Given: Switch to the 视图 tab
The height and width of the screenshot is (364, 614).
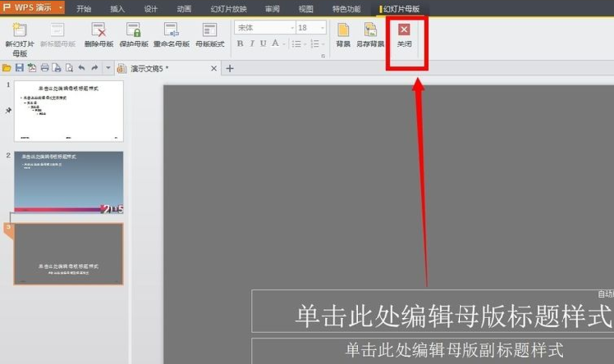Looking at the screenshot, I should point(306,9).
